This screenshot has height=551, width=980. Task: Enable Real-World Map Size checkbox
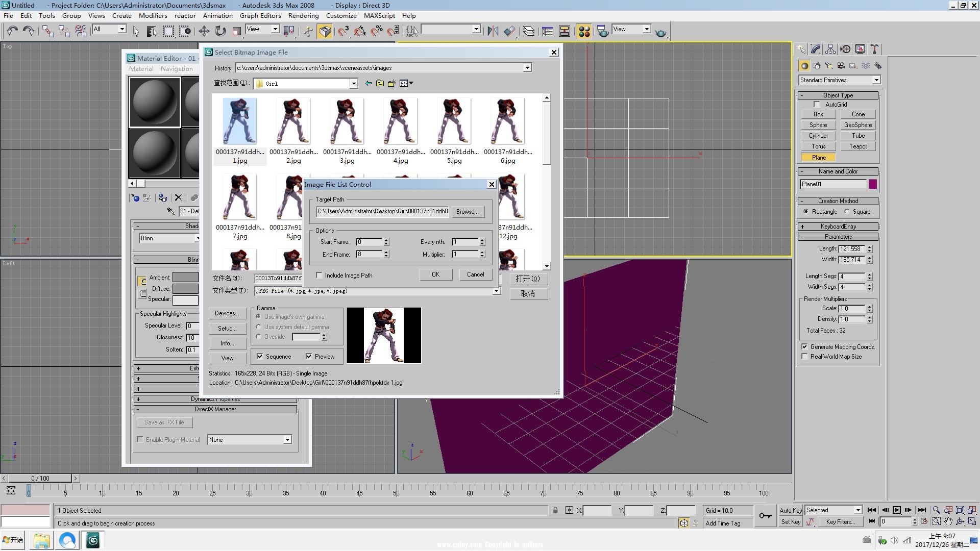click(x=804, y=356)
